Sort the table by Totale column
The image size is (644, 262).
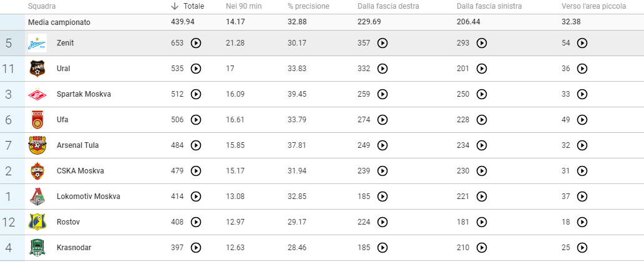tap(193, 6)
